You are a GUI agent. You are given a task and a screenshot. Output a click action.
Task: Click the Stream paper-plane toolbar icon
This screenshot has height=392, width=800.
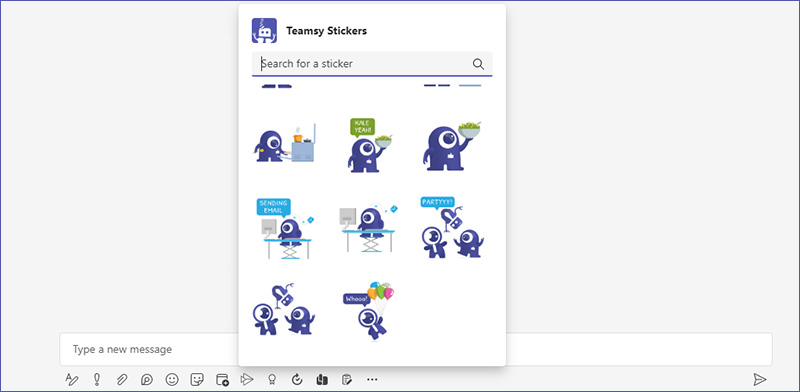coord(247,379)
